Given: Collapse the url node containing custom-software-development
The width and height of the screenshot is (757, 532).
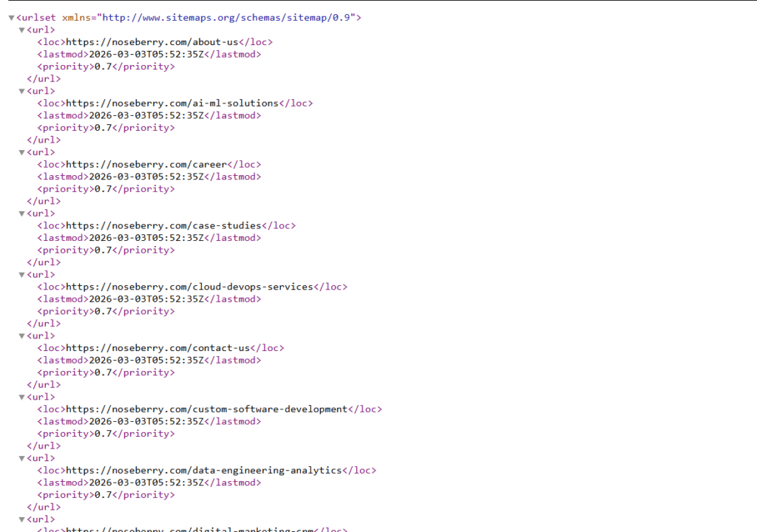Looking at the screenshot, I should (21, 398).
